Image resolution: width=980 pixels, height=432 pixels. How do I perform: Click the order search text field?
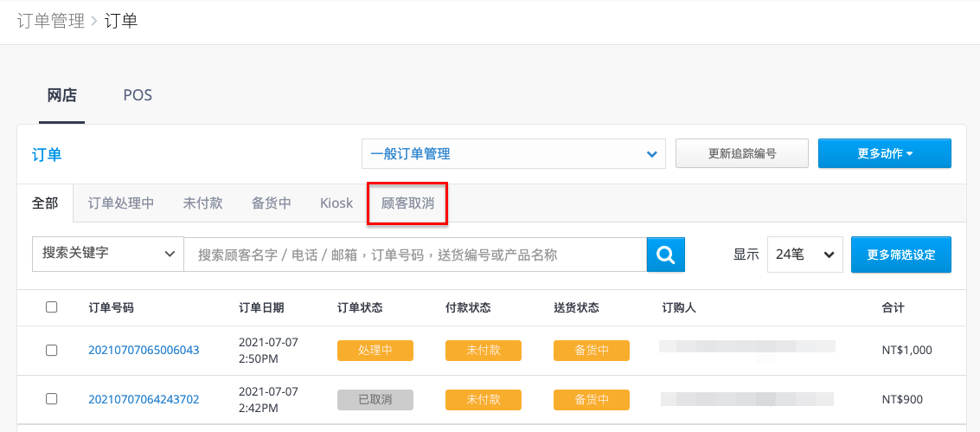(x=415, y=255)
